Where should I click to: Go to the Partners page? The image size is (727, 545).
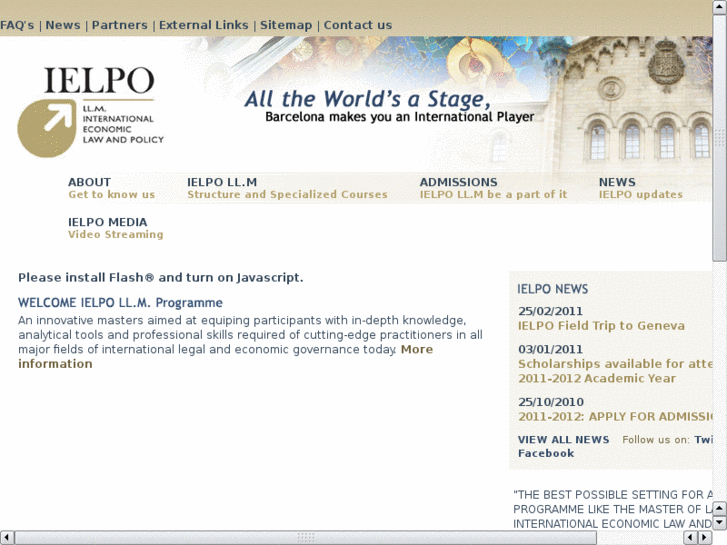[120, 25]
